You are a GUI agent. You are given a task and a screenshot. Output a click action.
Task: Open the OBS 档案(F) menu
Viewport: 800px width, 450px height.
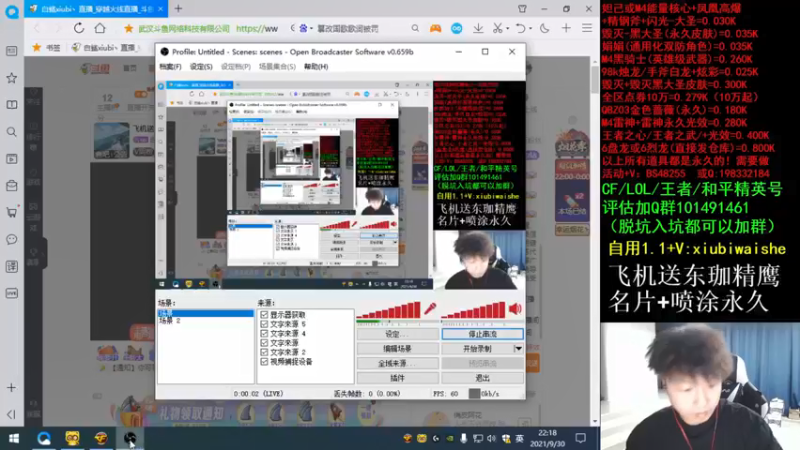click(170, 67)
